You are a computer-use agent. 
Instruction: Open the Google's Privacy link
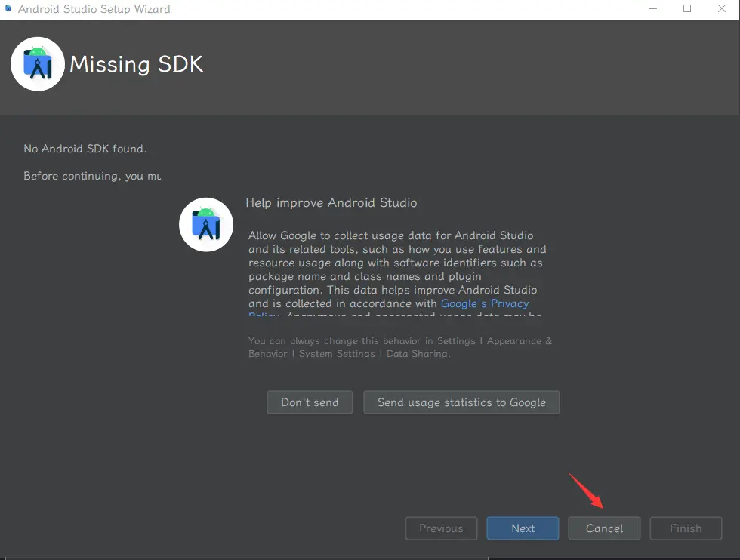coord(485,303)
